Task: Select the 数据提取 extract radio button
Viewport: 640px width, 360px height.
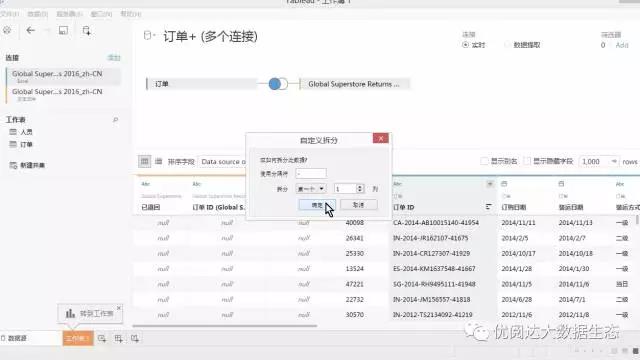Action: [507, 44]
